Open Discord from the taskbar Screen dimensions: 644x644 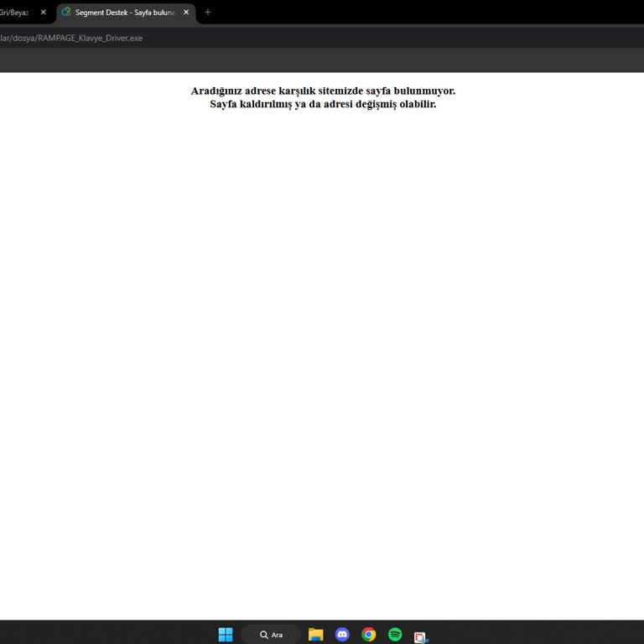(342, 634)
